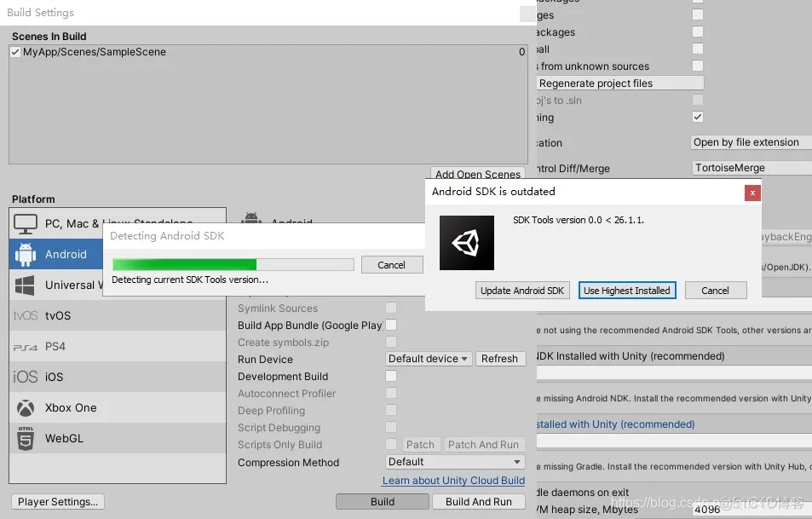Click Regenerate project files button
This screenshot has height=519, width=812.
pos(620,83)
